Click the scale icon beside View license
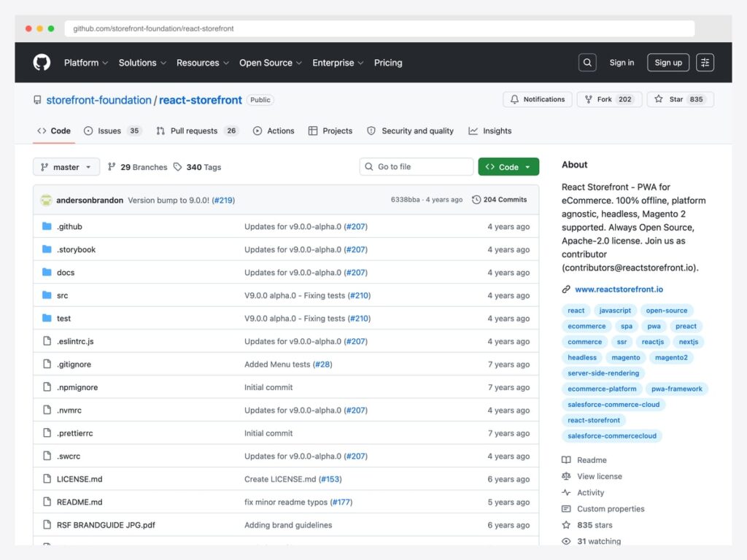This screenshot has height=560, width=747. click(x=566, y=476)
